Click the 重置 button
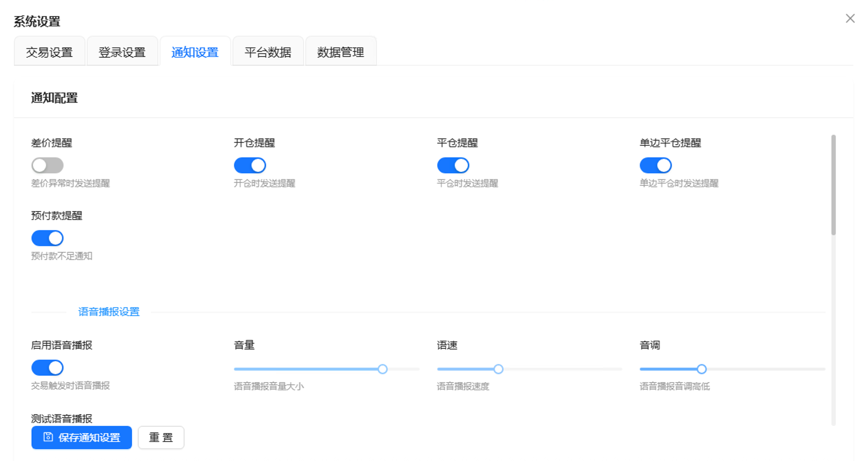The width and height of the screenshot is (868, 461). (161, 437)
